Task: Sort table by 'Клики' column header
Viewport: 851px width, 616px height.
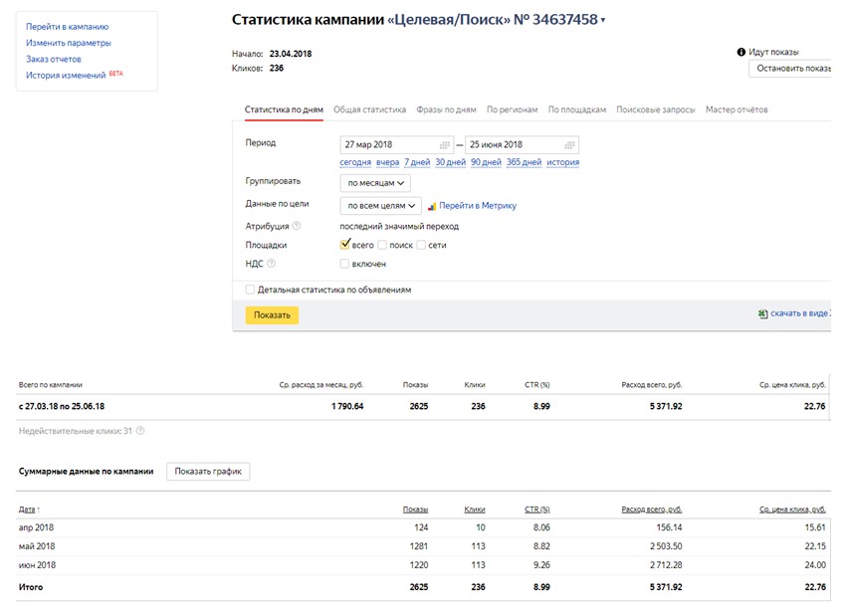Action: click(x=475, y=510)
